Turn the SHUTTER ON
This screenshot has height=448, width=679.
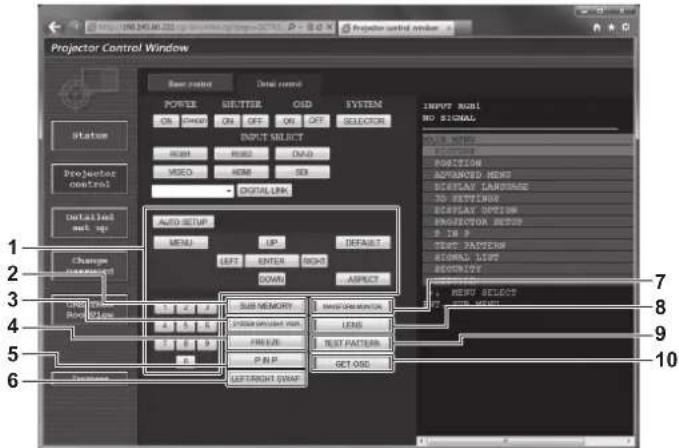[x=227, y=121]
